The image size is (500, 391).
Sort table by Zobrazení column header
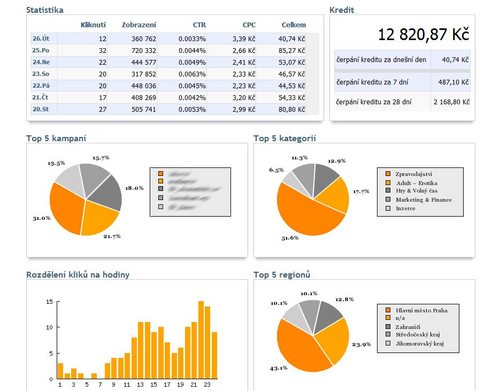point(139,25)
